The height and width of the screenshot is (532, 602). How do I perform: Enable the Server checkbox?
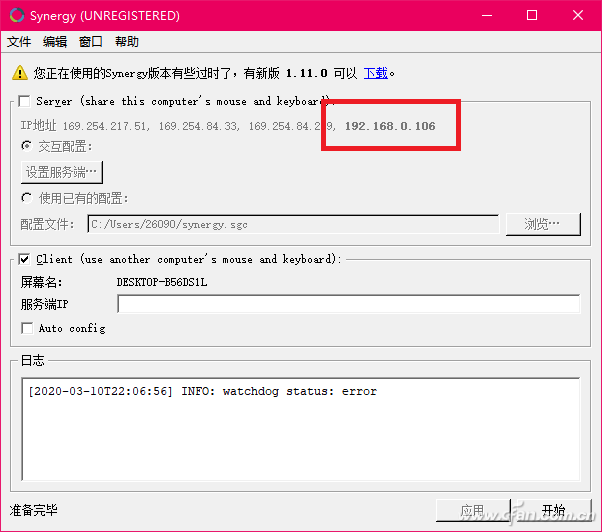click(25, 101)
